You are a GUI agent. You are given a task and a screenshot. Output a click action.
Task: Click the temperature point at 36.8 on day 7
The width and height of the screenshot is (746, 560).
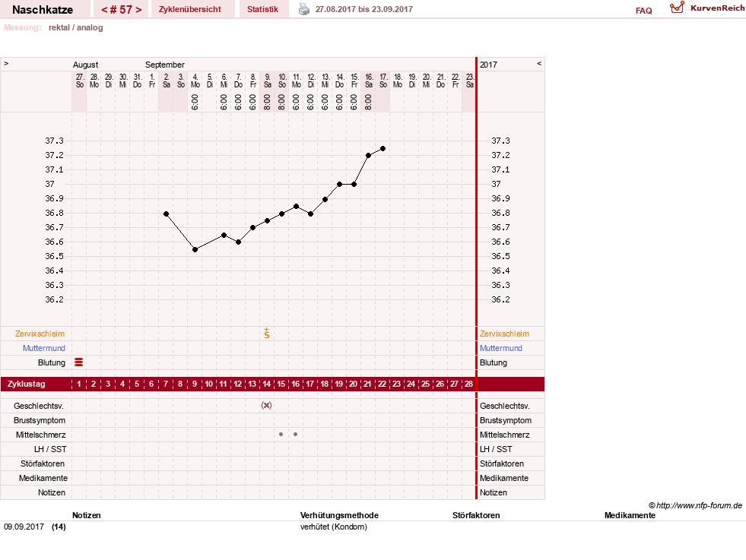tap(166, 214)
